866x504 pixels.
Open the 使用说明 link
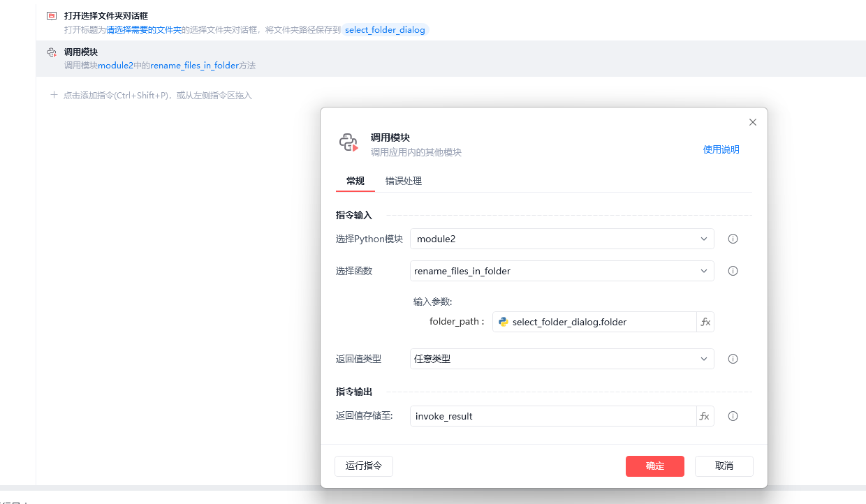point(721,149)
